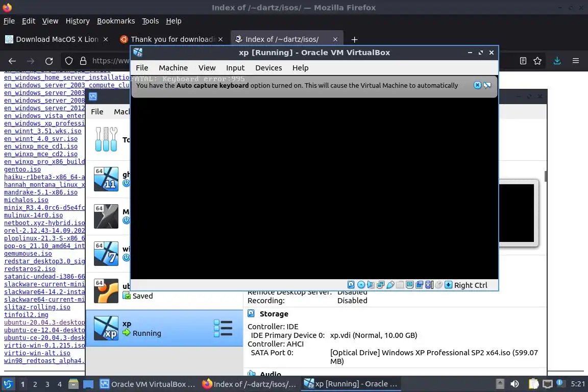The image size is (588, 392).
Task: Open the VM window Machine menu
Action: (x=173, y=68)
